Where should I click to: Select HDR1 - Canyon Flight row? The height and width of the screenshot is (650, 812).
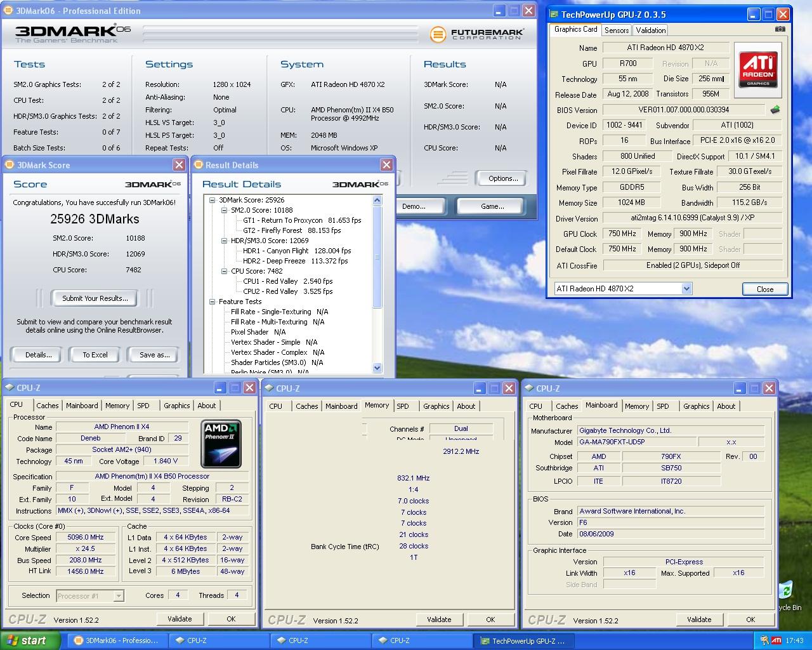pos(297,251)
